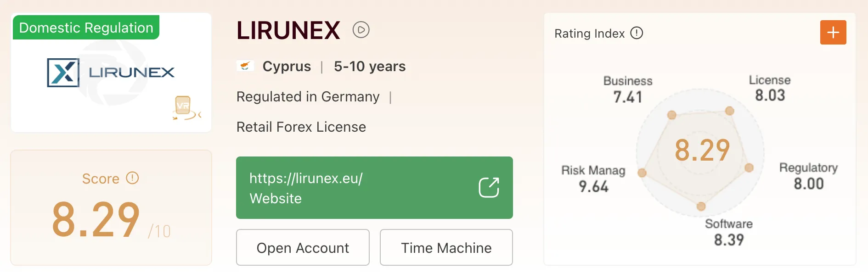This screenshot has width=868, height=279.
Task: Click the play icon next to LIRUNEX
Action: pyautogui.click(x=361, y=30)
